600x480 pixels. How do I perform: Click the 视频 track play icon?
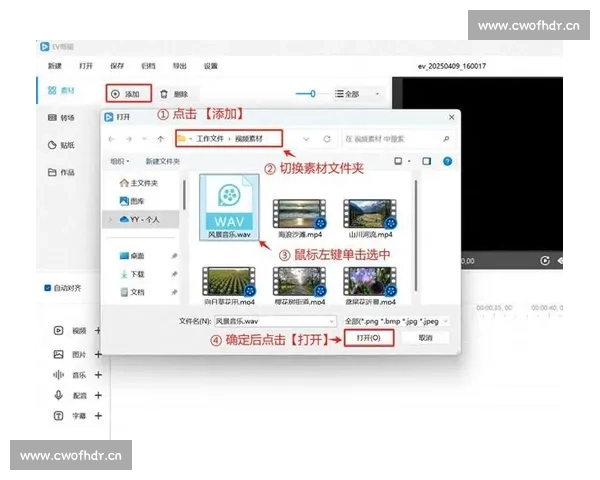(x=58, y=330)
